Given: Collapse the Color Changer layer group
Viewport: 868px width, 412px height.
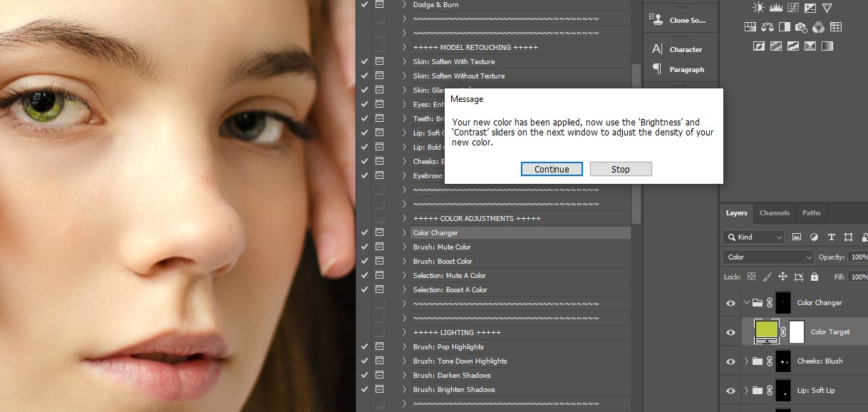Looking at the screenshot, I should click(747, 303).
